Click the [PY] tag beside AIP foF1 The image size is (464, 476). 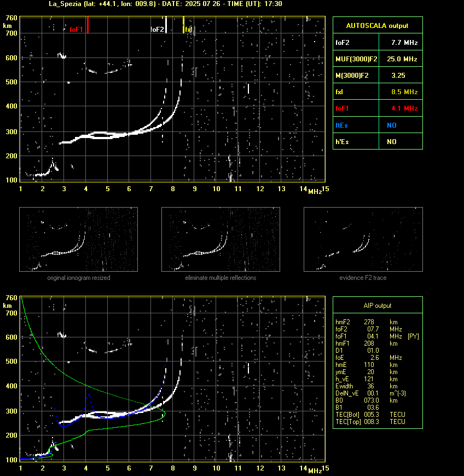coord(413,336)
